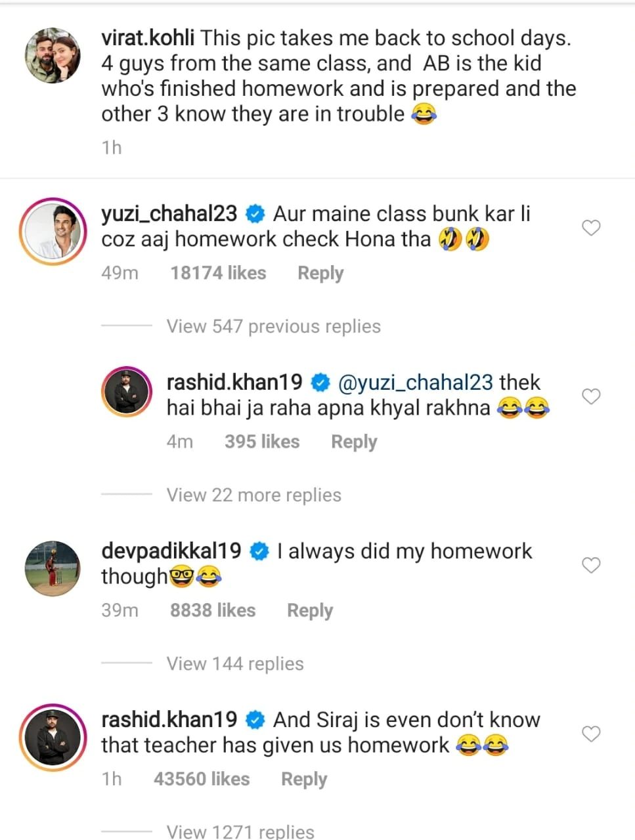
Task: Click the verified badge next to yuzi_chahal23
Action: 255,213
